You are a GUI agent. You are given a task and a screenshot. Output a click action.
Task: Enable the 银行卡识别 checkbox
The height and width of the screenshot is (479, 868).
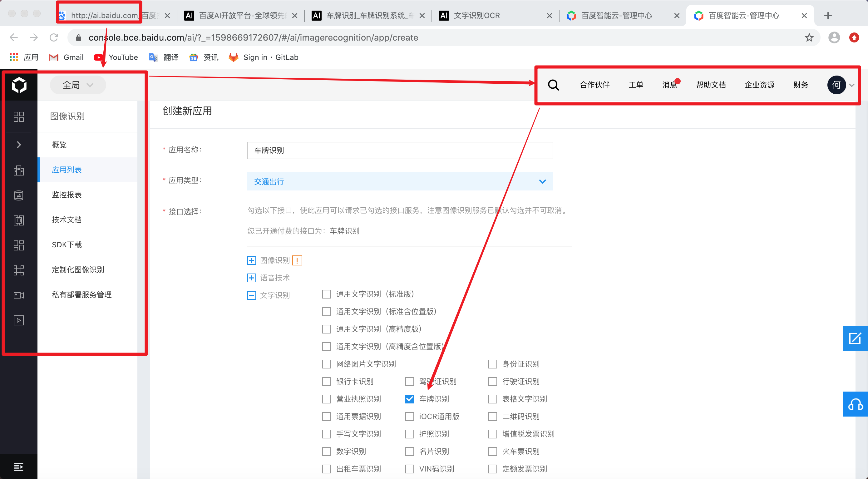tap(326, 382)
